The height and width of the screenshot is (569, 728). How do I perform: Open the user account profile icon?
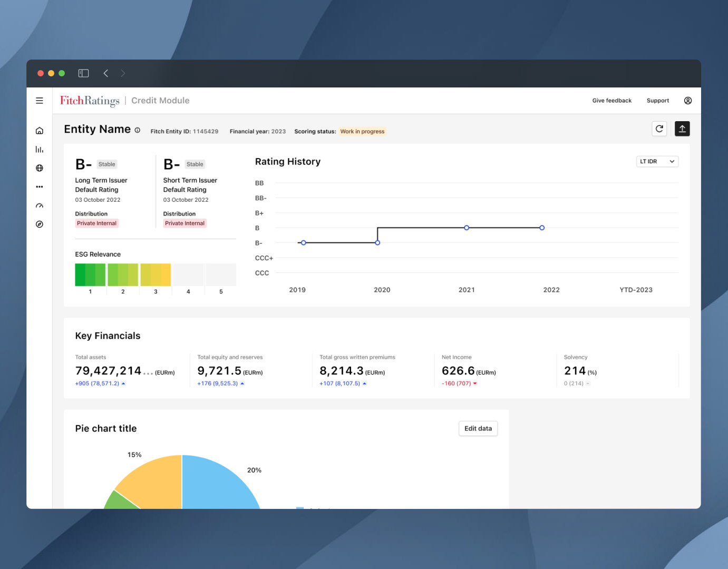(688, 101)
